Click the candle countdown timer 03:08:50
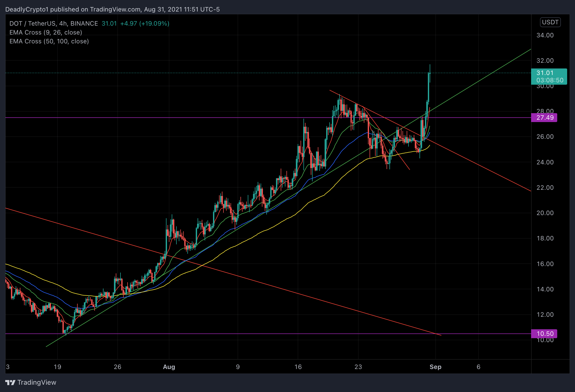 click(550, 80)
